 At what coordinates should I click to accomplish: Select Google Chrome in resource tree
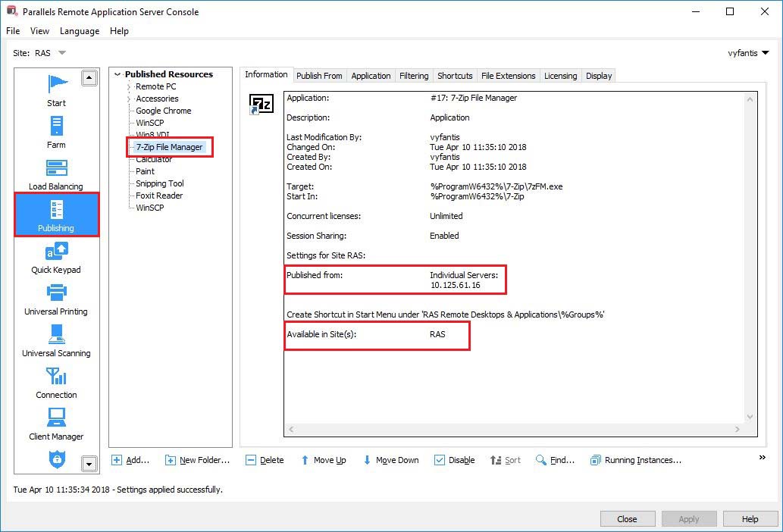163,111
